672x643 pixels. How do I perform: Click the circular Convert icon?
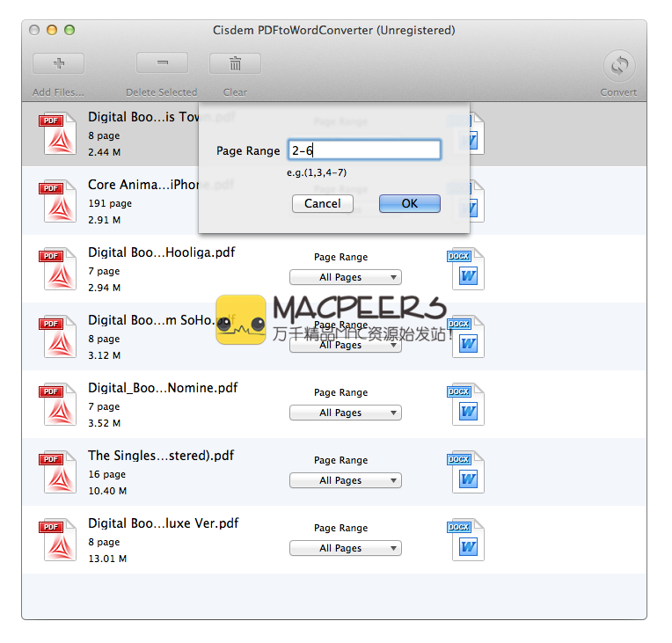[619, 66]
